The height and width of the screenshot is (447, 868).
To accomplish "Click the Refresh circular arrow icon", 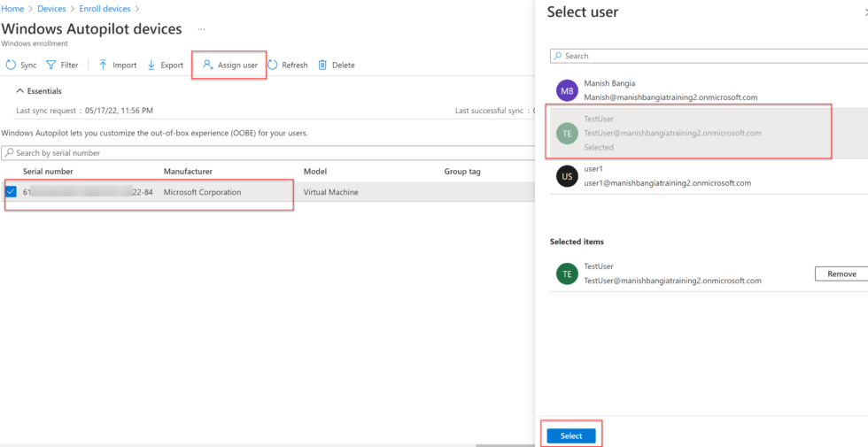I will point(273,66).
